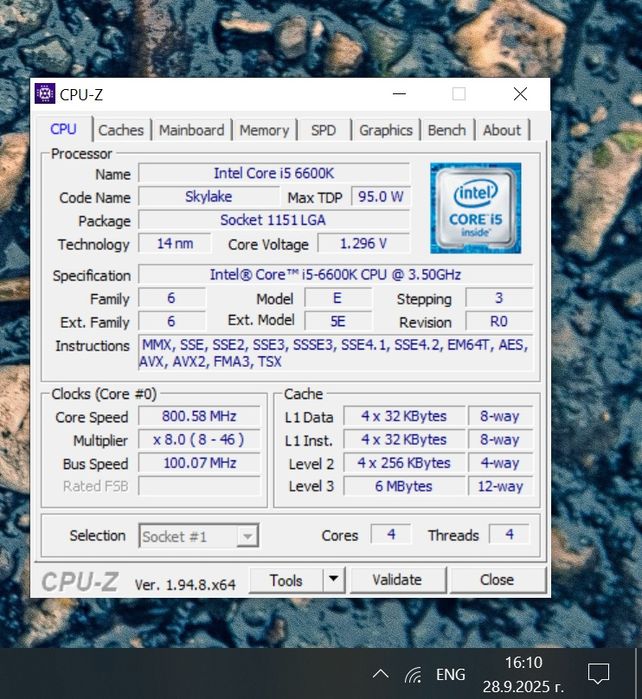Click the Level 3 size 6 MBytes
The width and height of the screenshot is (642, 699).
[x=404, y=486]
